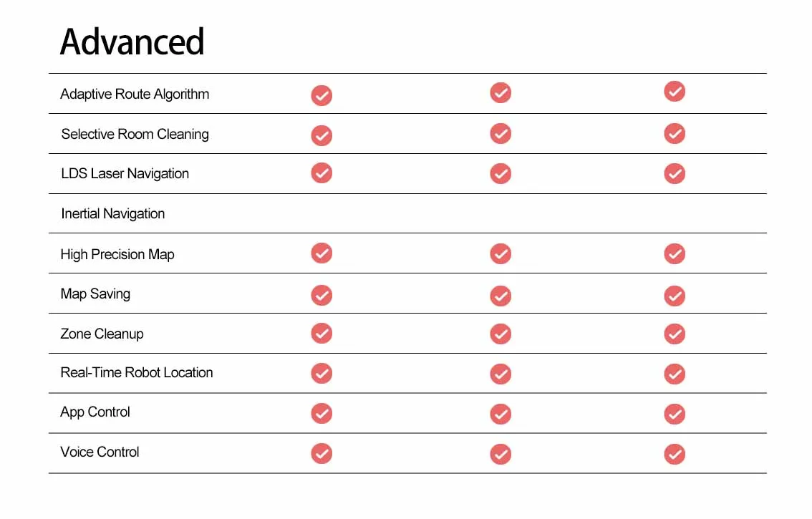The width and height of the screenshot is (812, 519).
Task: Click middle-column checkmark for High Precision Map
Action: coord(501,254)
